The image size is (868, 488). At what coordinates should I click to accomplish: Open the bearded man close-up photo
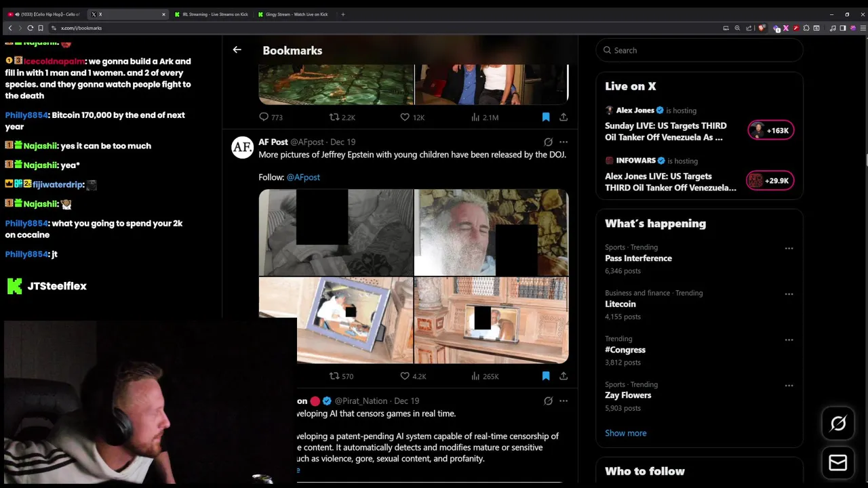click(x=492, y=232)
